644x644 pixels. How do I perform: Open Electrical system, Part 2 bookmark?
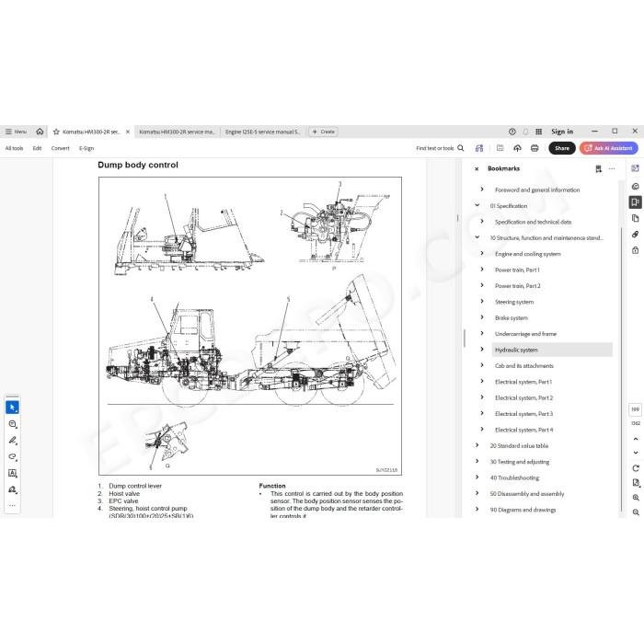tap(523, 398)
